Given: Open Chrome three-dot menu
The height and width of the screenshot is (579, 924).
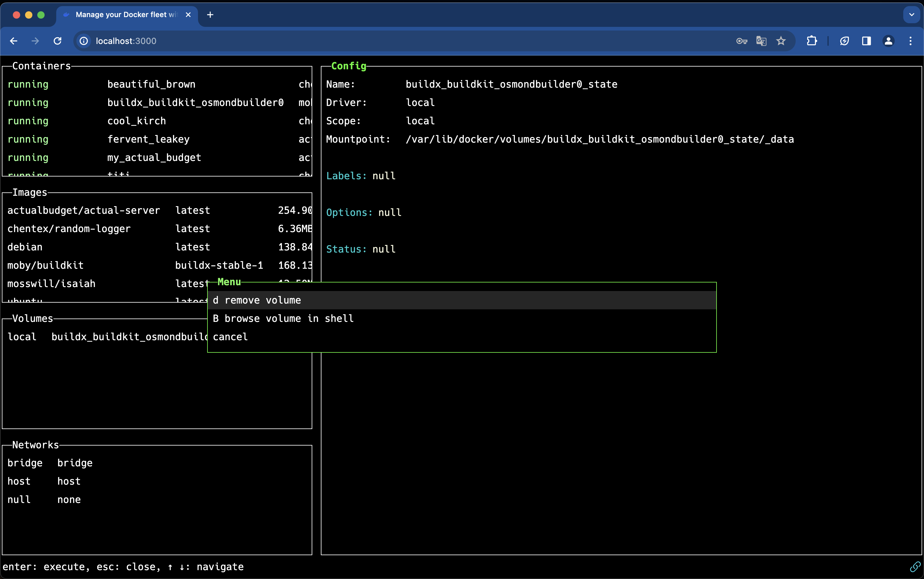Looking at the screenshot, I should click(x=911, y=41).
